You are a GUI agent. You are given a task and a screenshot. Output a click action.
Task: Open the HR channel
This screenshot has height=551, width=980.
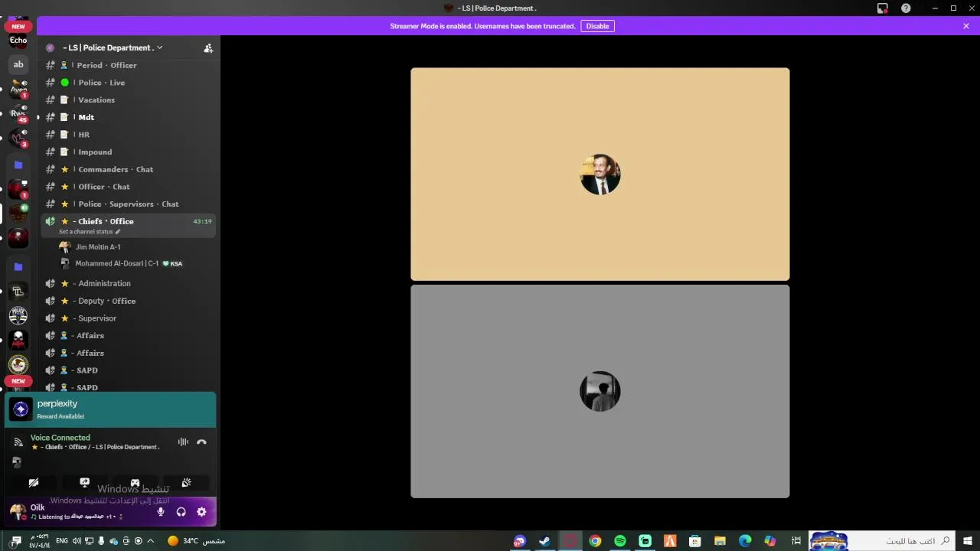pos(128,135)
